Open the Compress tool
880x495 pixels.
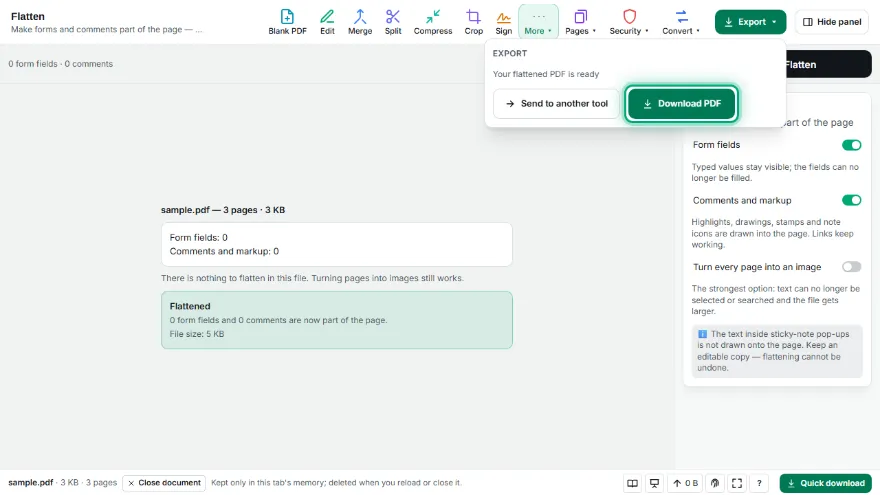(433, 22)
